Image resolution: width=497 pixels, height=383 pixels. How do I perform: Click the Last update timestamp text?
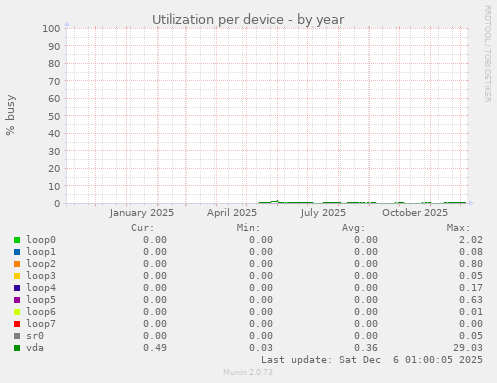point(372,360)
